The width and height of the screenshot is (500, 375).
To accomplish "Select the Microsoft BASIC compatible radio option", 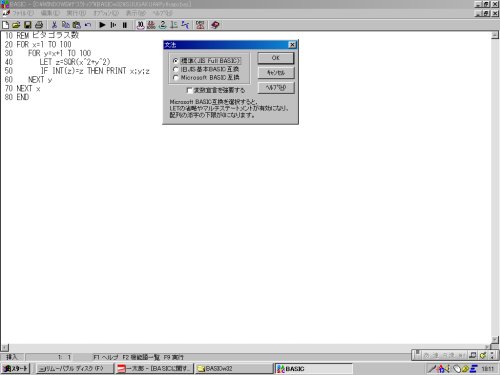I will point(175,78).
